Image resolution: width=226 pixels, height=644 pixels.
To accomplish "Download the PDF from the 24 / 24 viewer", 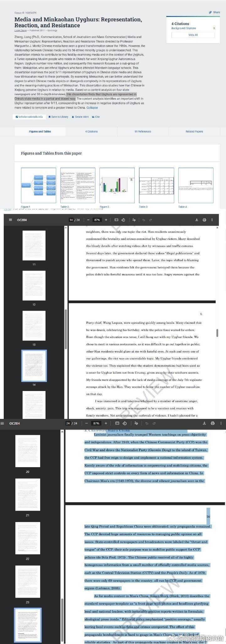I will 204,423.
